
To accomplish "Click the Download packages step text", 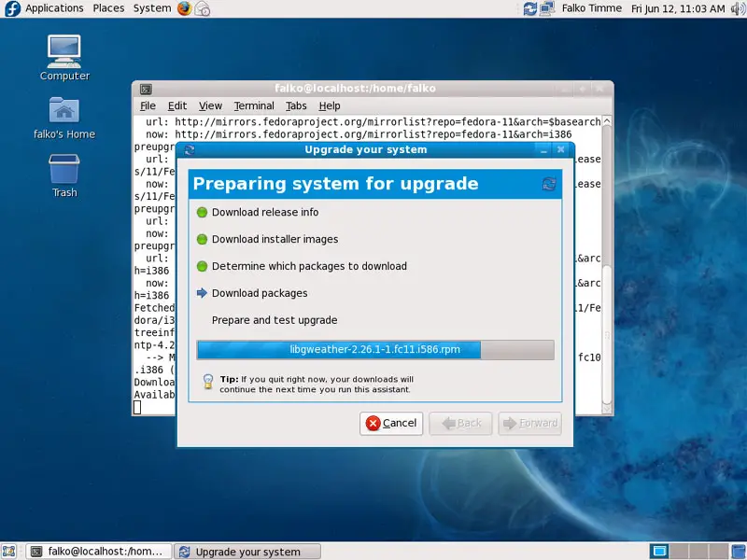I will click(260, 293).
